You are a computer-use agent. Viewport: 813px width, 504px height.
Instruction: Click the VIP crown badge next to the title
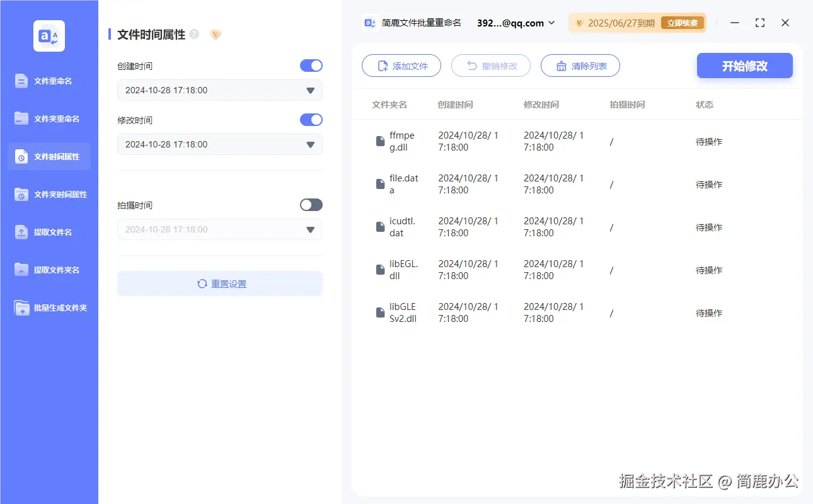pyautogui.click(x=215, y=34)
